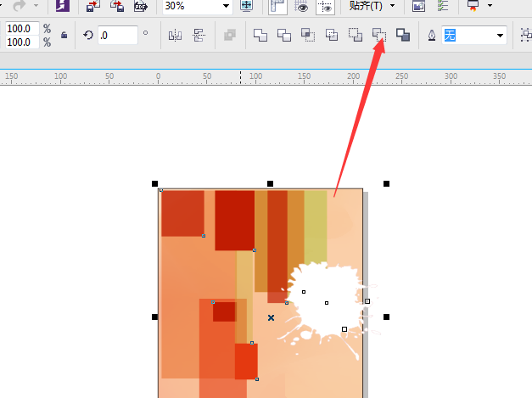Screen dimensions: 532x398
Task: Expand the 贴齐(T) dropdown arrow
Action: click(393, 5)
